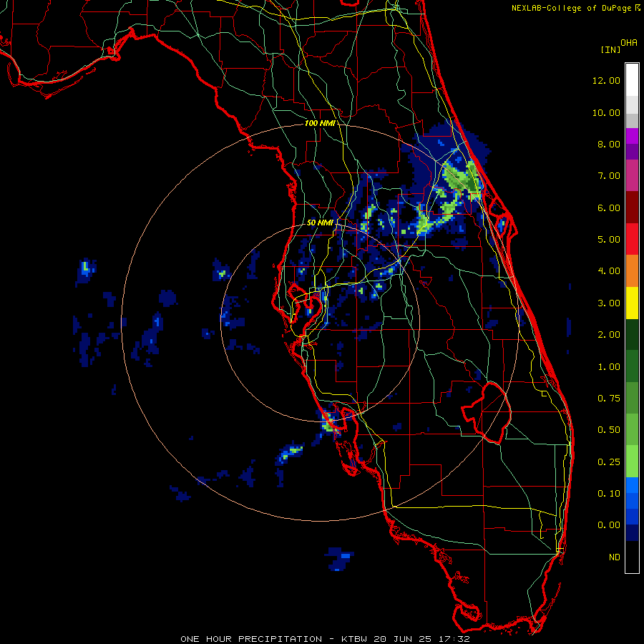644x644 pixels.
Task: Click the 4.00 legend value
Action: (609, 271)
